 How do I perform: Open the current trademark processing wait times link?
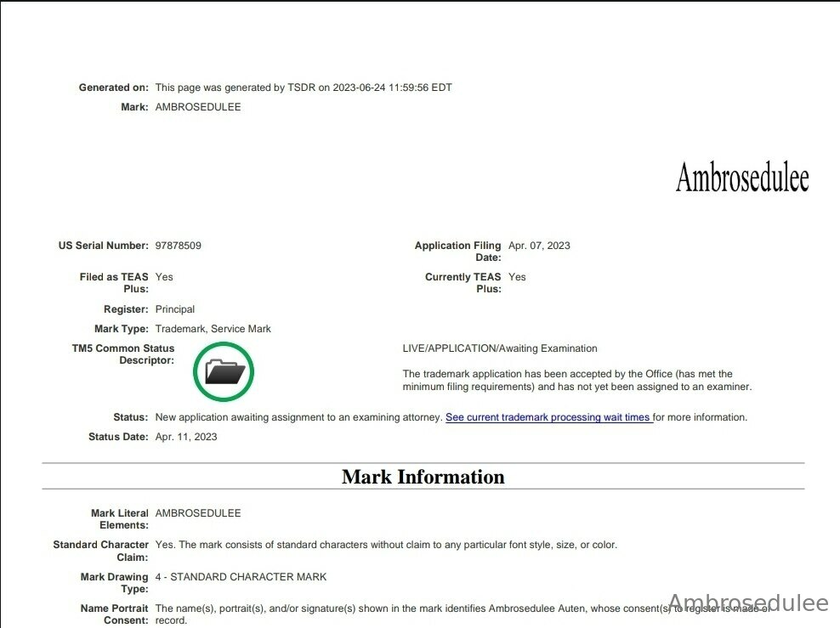(548, 417)
